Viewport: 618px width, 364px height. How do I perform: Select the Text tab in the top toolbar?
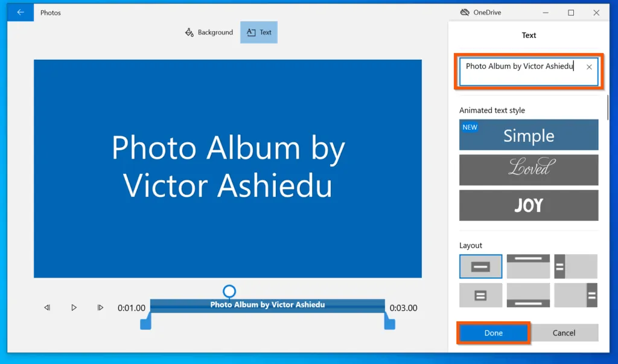[x=259, y=33]
